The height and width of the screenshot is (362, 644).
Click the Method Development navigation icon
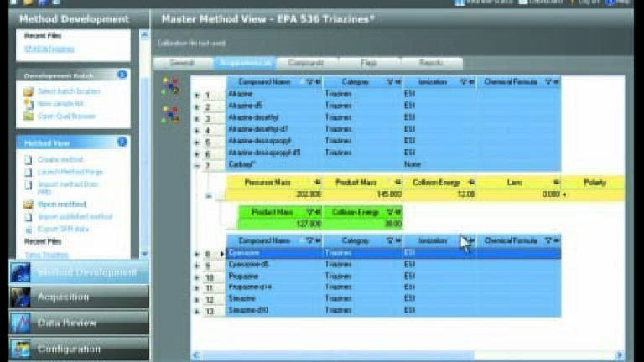click(x=20, y=272)
